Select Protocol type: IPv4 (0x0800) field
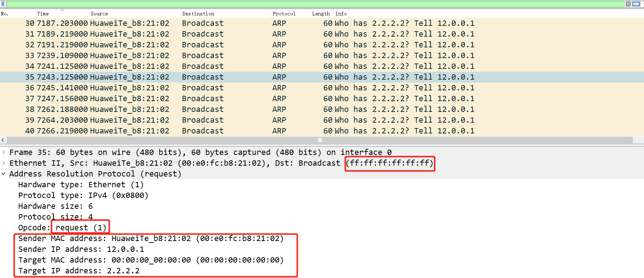The height and width of the screenshot is (278, 644). [83, 195]
